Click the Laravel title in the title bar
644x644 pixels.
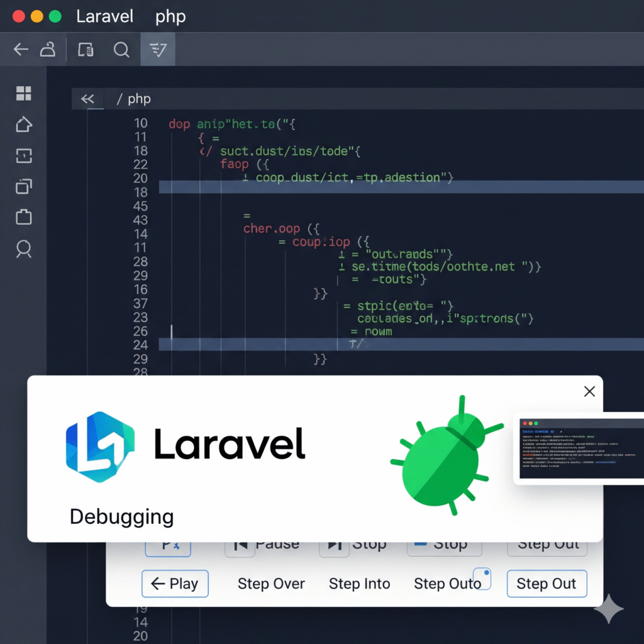[x=104, y=16]
